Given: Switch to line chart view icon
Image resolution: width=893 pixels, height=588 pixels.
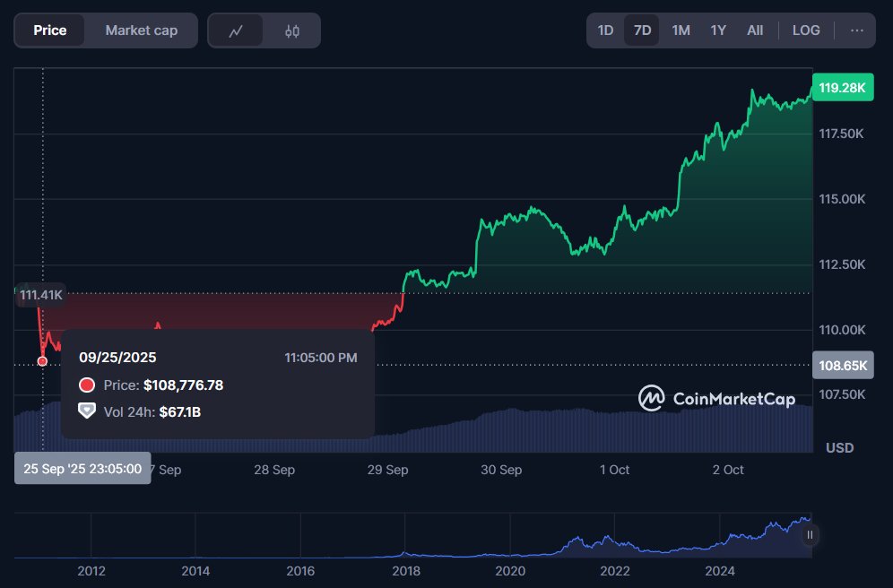Looking at the screenshot, I should 236,30.
